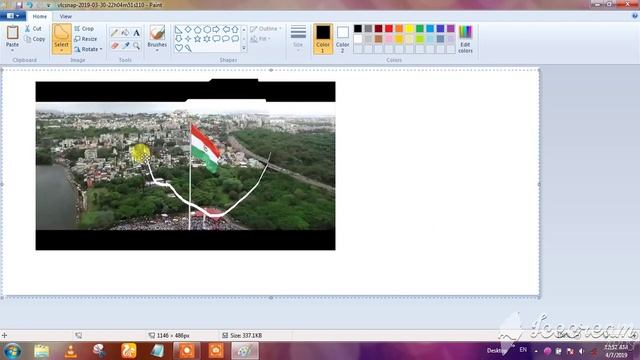640x360 pixels.
Task: Click the yellow circle drawn on the image
Action: (x=140, y=153)
